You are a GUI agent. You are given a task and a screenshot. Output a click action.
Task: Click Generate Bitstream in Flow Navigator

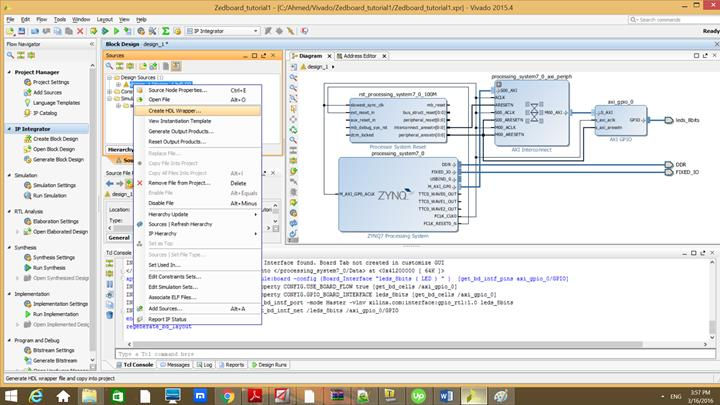pos(51,360)
